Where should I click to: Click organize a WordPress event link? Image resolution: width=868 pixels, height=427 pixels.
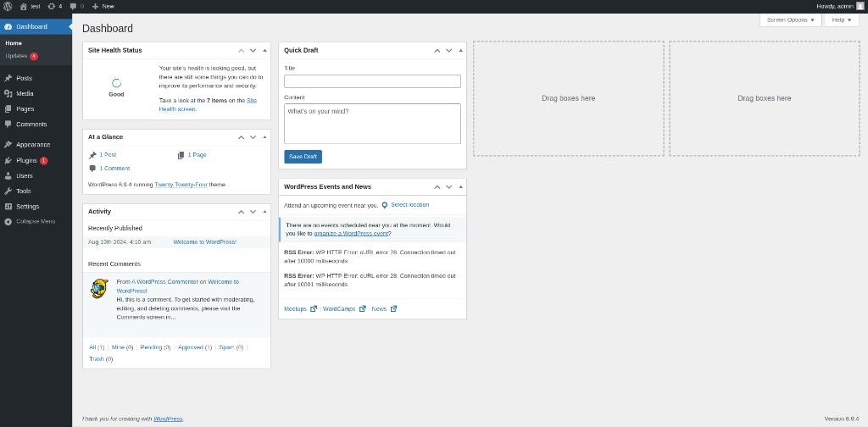(351, 234)
